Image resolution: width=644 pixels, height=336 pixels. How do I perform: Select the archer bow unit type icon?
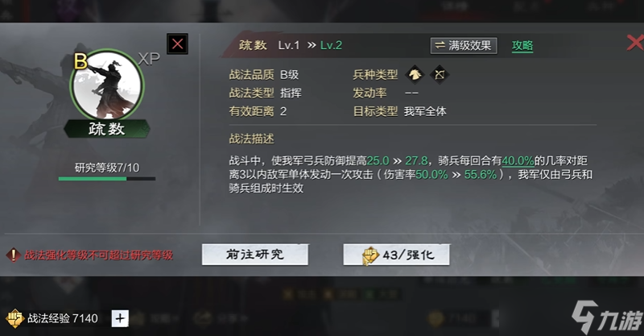point(440,74)
